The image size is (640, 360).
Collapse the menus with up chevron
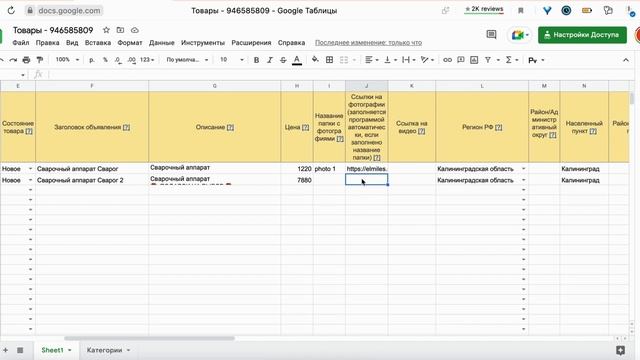point(626,60)
